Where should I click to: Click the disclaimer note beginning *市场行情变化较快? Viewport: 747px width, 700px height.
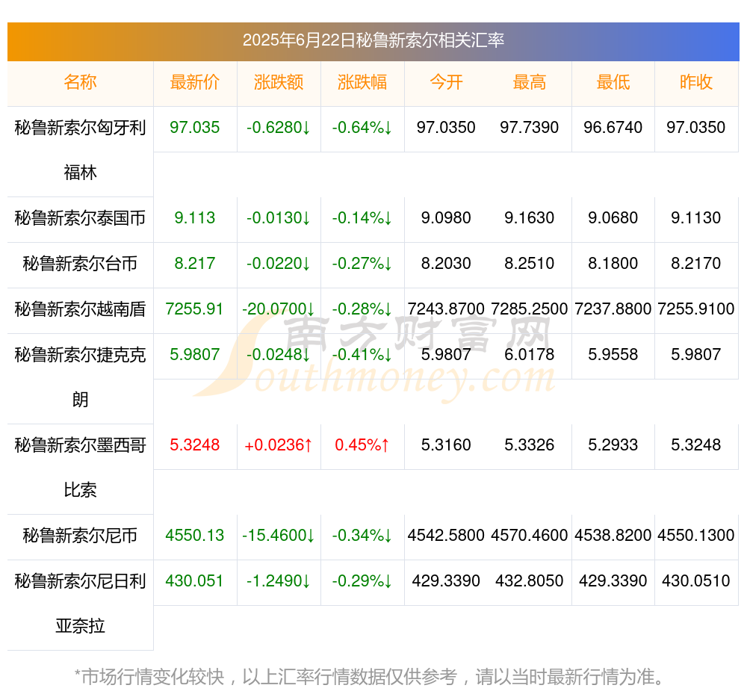(x=370, y=677)
